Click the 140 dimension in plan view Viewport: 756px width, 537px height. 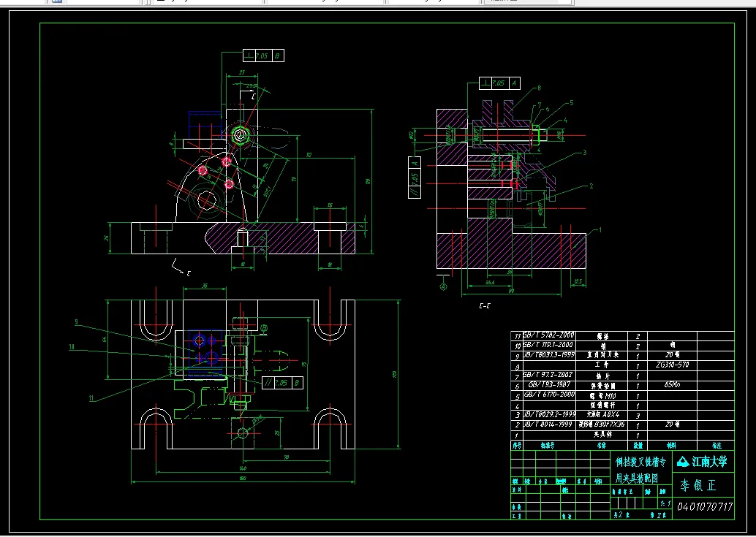(243, 468)
